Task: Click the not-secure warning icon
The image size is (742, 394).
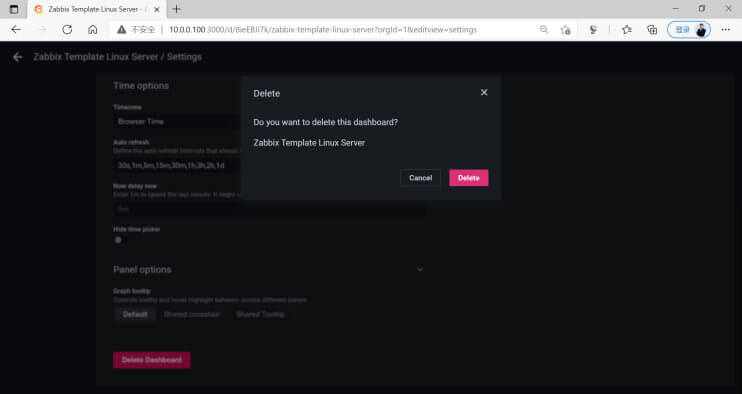Action: tap(122, 29)
